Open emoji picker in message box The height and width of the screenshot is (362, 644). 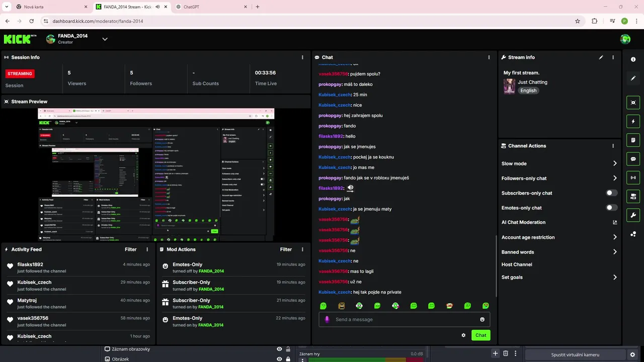click(482, 319)
